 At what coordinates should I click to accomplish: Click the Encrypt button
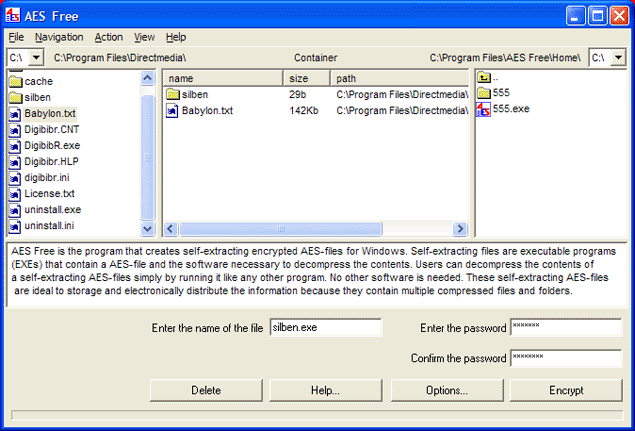click(x=566, y=390)
